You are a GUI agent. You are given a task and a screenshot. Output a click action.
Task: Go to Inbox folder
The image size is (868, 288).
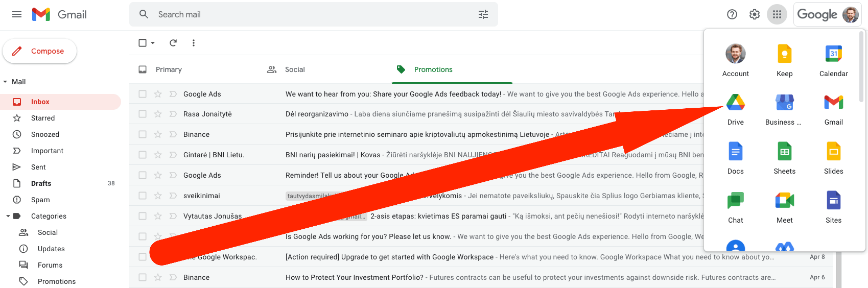click(60, 102)
